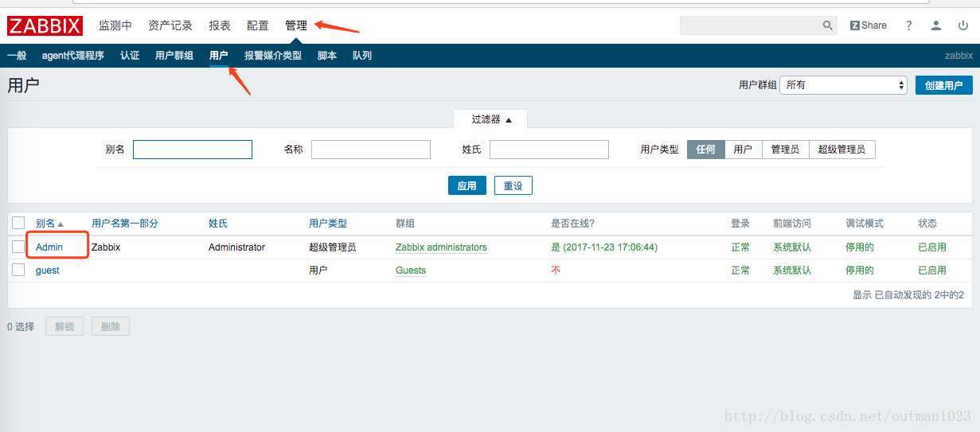The height and width of the screenshot is (432, 980).
Task: Sort by 用户类型 column header
Action: [328, 224]
